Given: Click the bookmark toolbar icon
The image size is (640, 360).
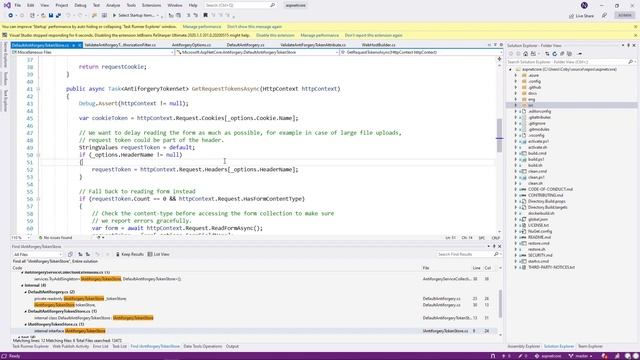Looking at the screenshot, I should pos(205,16).
